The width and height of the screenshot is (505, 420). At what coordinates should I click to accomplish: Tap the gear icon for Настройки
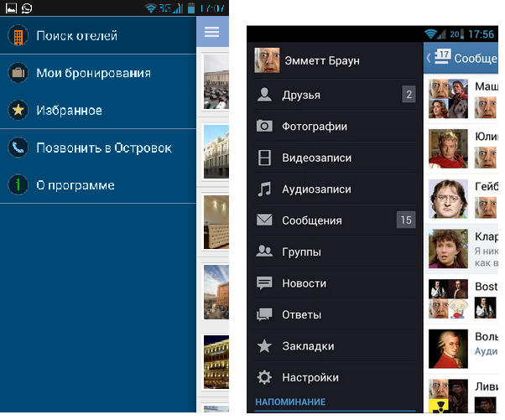(x=264, y=377)
